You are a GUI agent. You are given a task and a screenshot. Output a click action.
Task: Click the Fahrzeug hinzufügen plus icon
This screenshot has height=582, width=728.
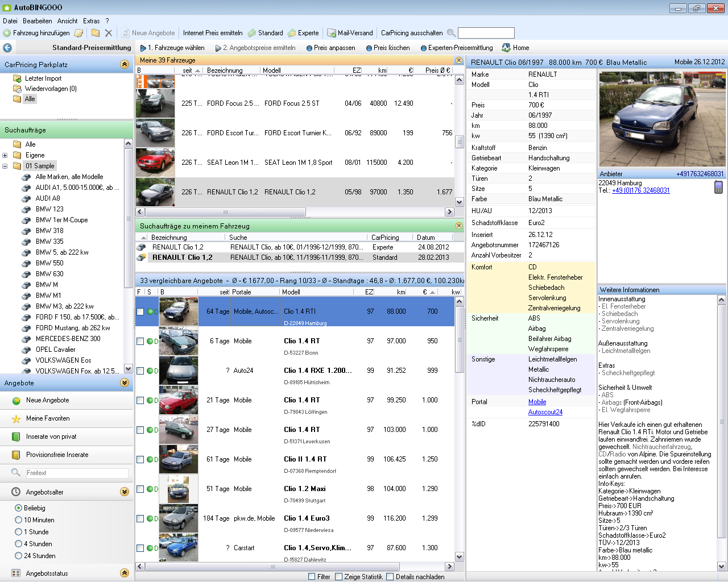tap(7, 33)
